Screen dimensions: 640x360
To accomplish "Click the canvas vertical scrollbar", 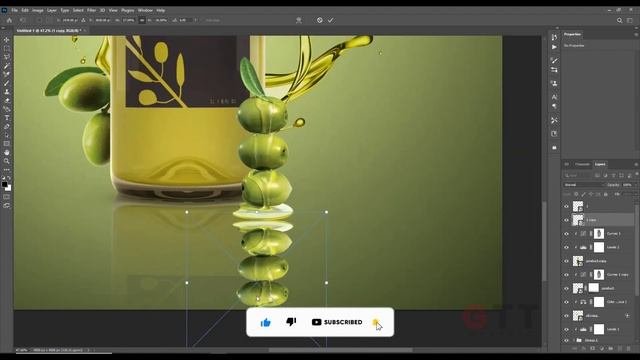I will pyautogui.click(x=544, y=241).
